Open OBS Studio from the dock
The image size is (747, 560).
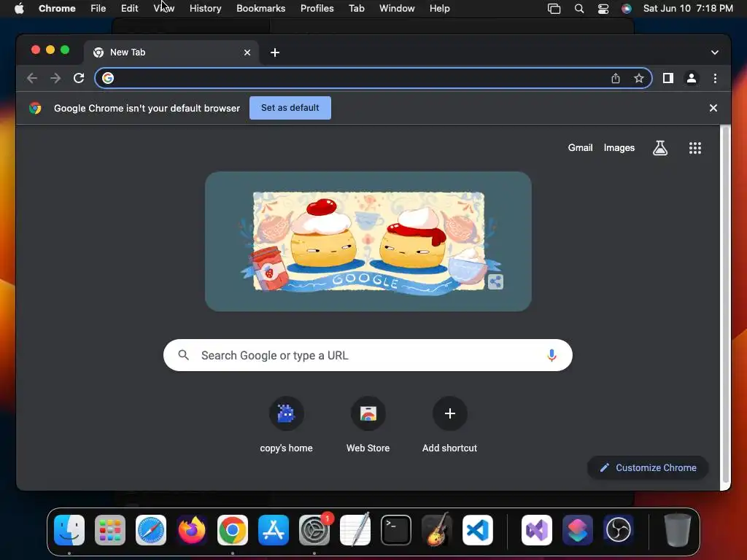pyautogui.click(x=619, y=530)
